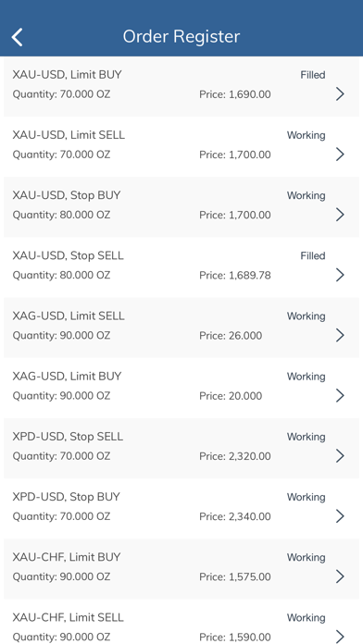Viewport: 363px width, 644px height.
Task: Open chevron for XAG-USD Limit SELL order
Action: (340, 335)
